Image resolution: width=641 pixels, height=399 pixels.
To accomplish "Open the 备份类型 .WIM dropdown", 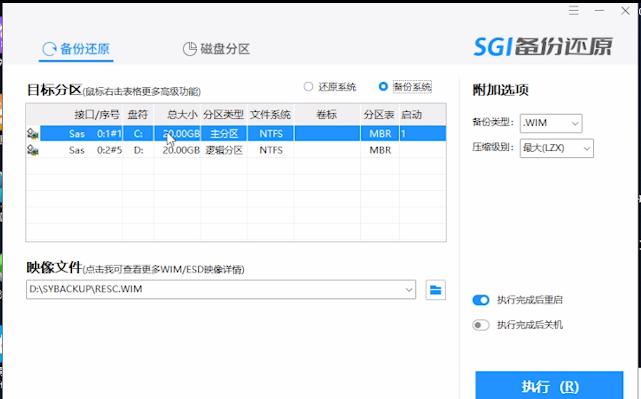I will coord(551,123).
